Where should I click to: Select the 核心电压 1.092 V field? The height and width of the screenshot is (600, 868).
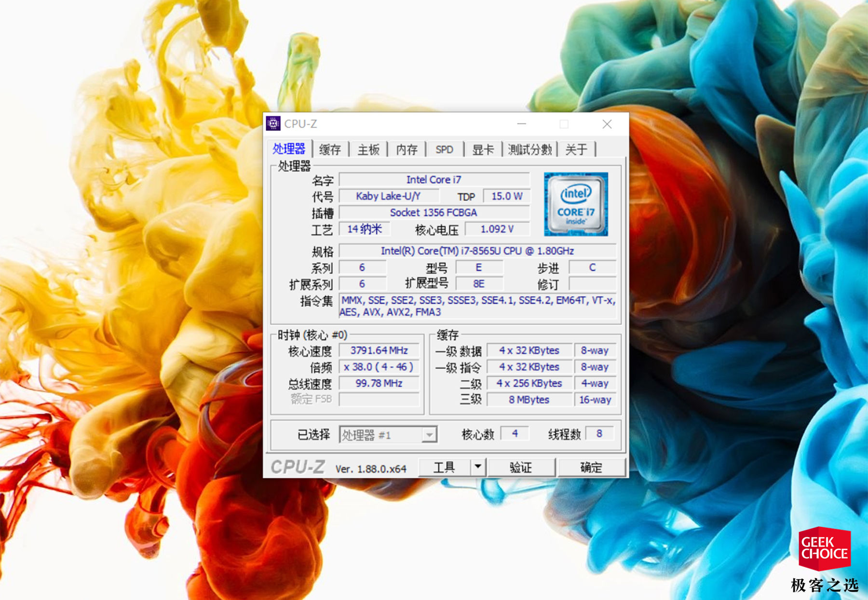tap(498, 229)
